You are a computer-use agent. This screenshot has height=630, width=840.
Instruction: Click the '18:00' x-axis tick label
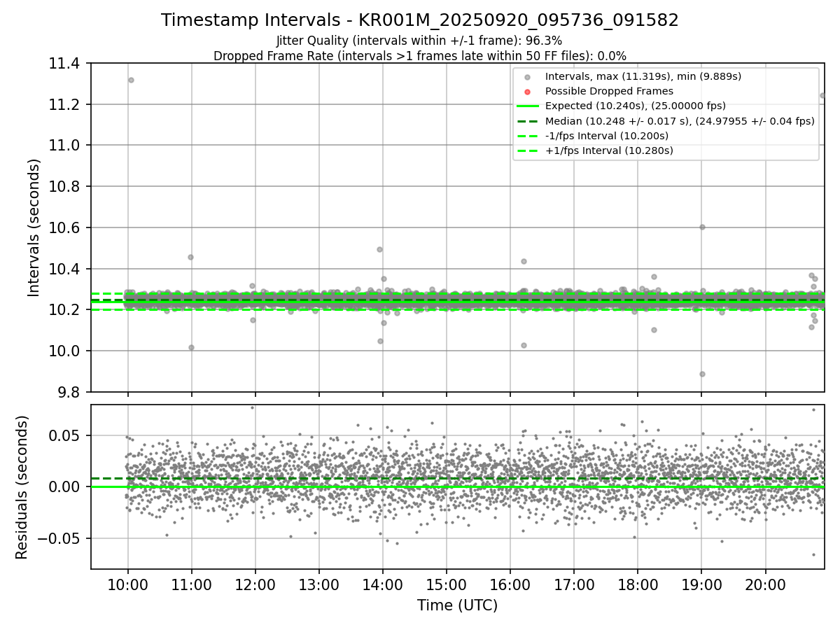pyautogui.click(x=638, y=584)
